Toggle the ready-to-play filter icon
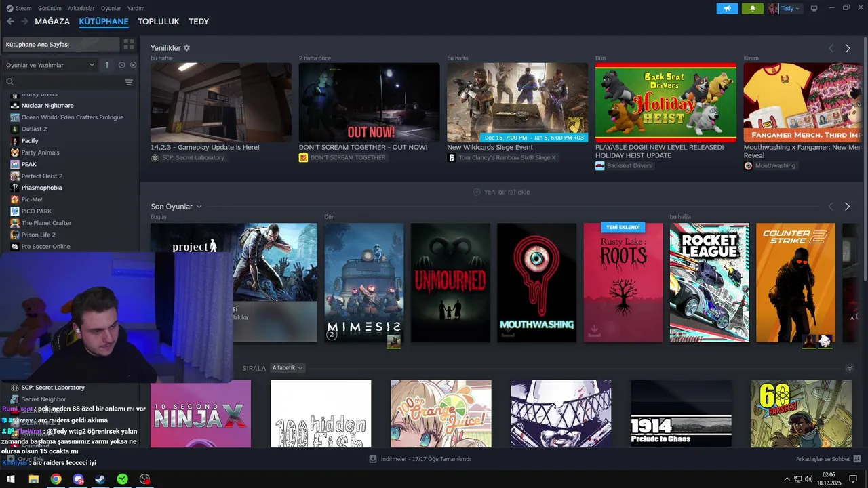 [x=133, y=65]
